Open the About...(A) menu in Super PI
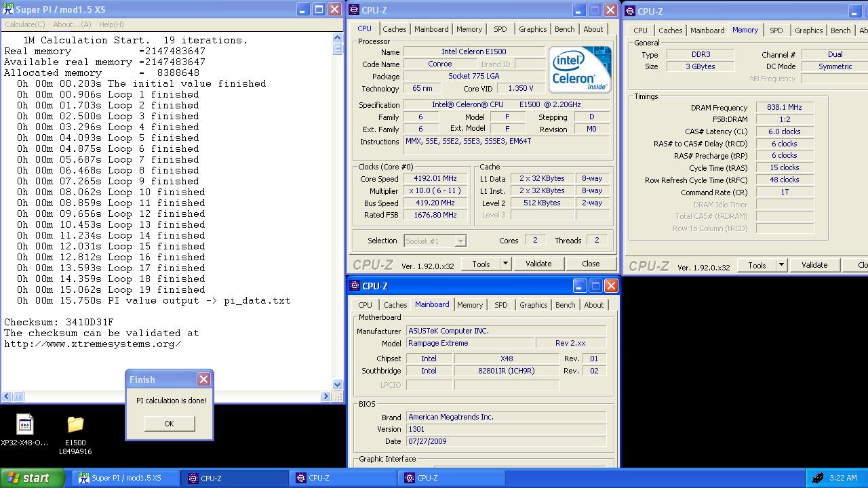The width and height of the screenshot is (868, 488). coord(72,24)
